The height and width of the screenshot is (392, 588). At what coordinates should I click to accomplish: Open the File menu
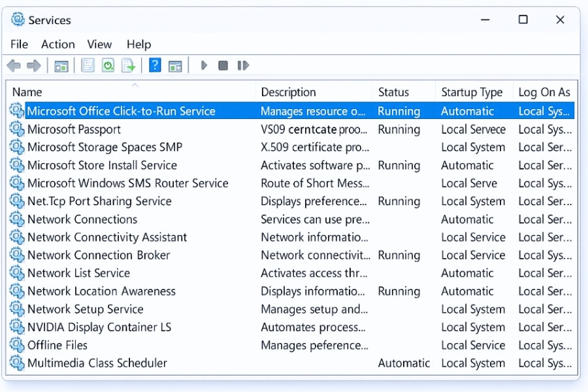(x=19, y=44)
